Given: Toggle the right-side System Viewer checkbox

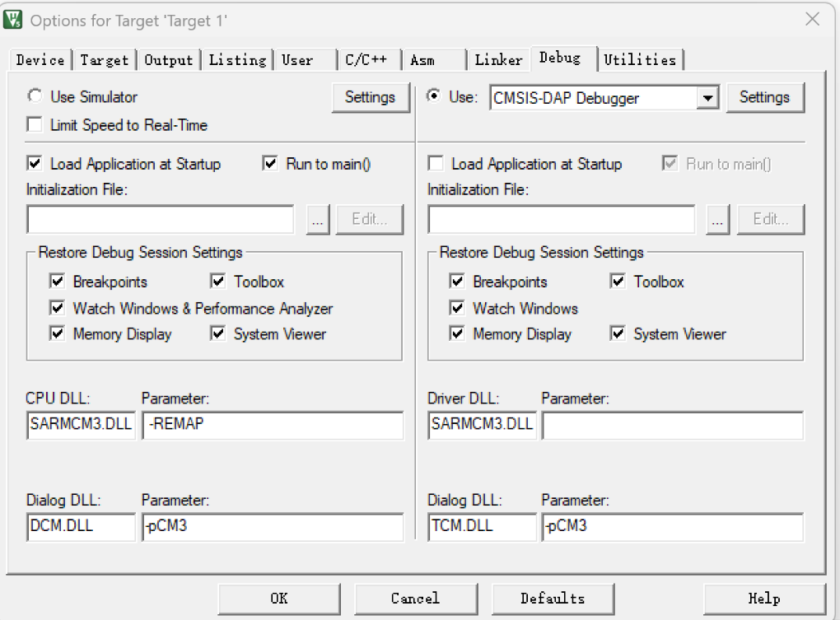Looking at the screenshot, I should pos(618,333).
